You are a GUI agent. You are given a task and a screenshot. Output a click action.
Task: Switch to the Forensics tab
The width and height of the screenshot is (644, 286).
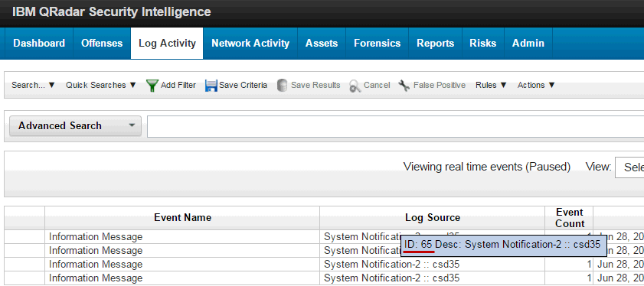tap(377, 44)
